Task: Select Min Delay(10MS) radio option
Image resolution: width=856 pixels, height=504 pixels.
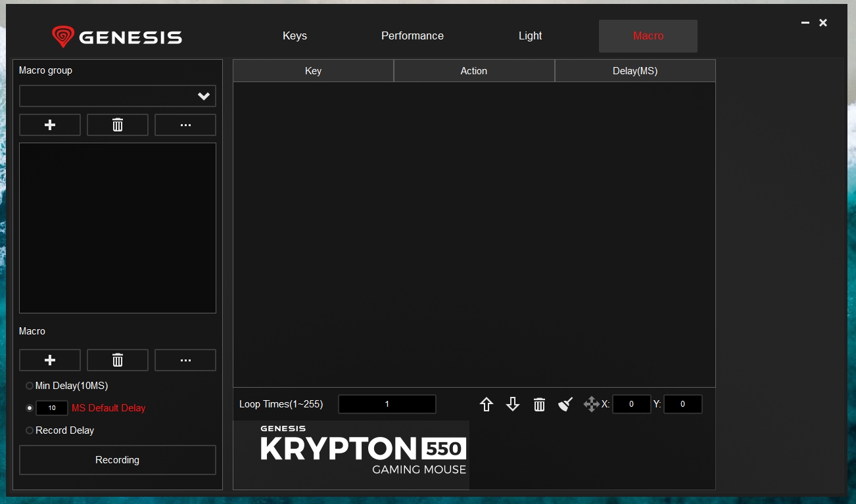Action: [30, 386]
